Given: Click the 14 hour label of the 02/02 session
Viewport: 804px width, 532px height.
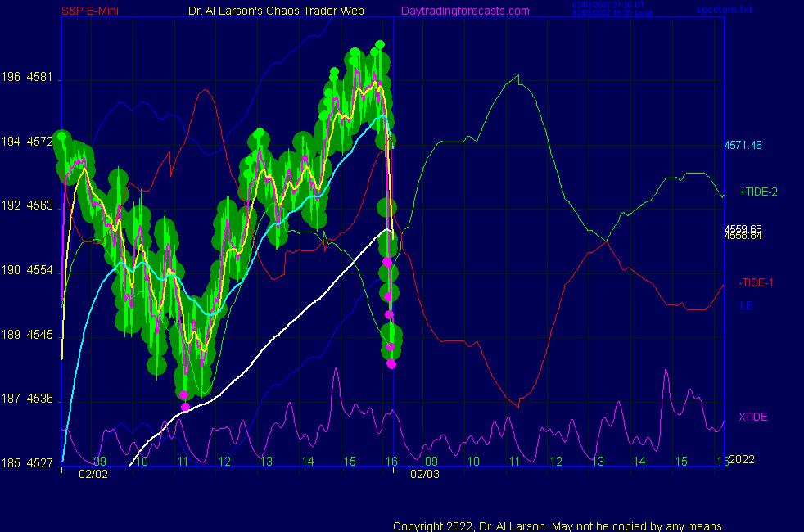Looking at the screenshot, I should point(308,462).
